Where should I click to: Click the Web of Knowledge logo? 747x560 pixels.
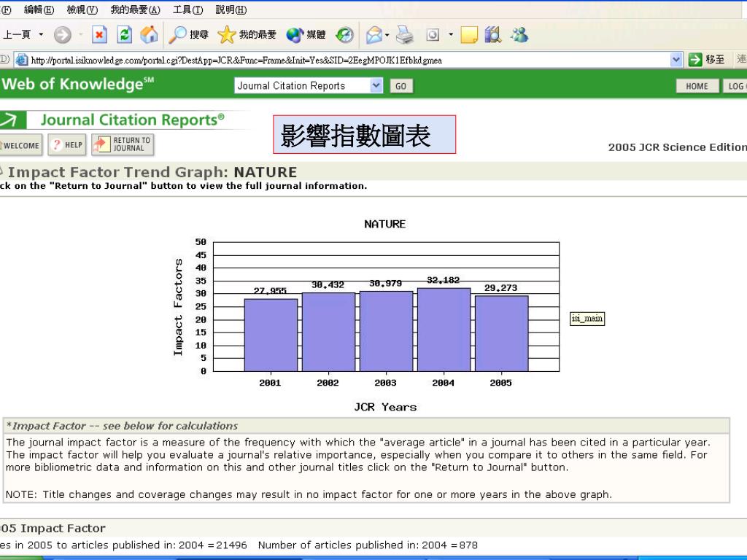(77, 85)
